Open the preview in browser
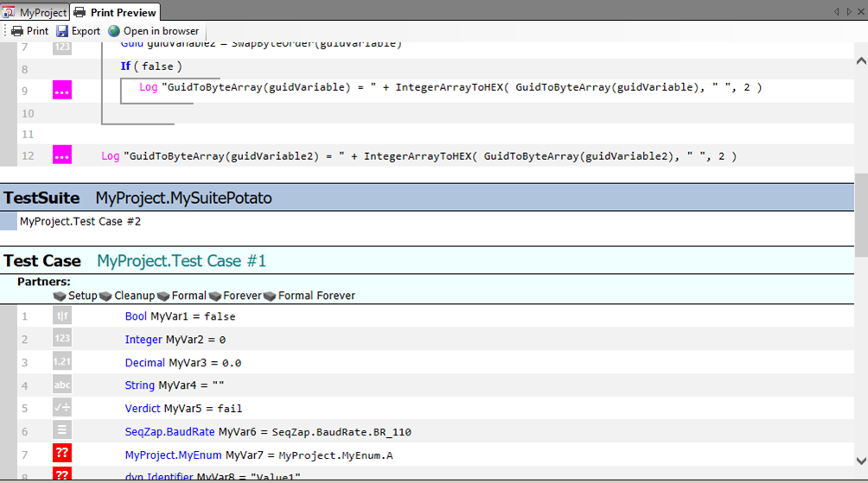The width and height of the screenshot is (868, 483). [153, 31]
